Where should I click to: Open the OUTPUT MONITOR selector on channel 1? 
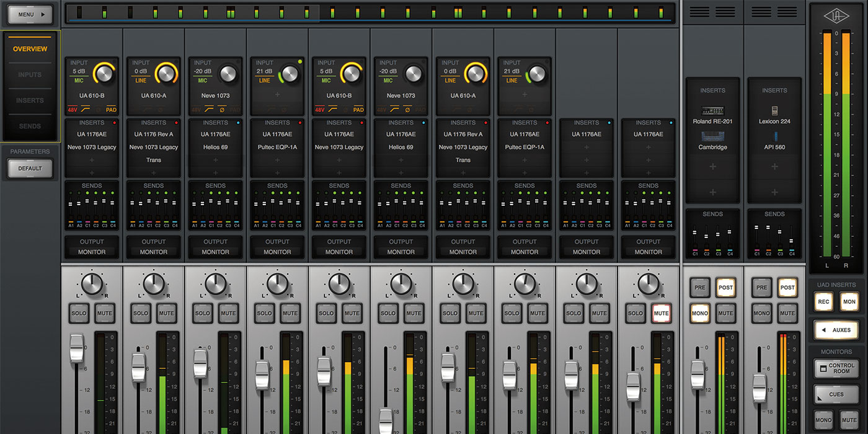(x=92, y=252)
